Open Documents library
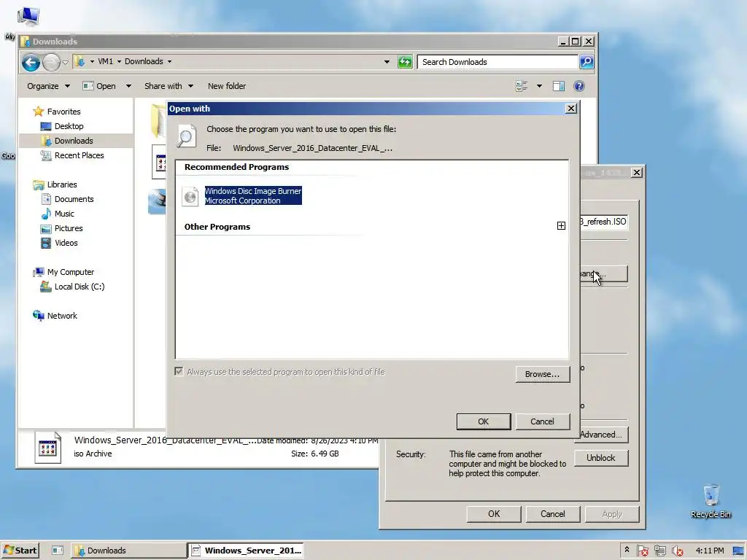Viewport: 747px width, 560px height. click(74, 199)
